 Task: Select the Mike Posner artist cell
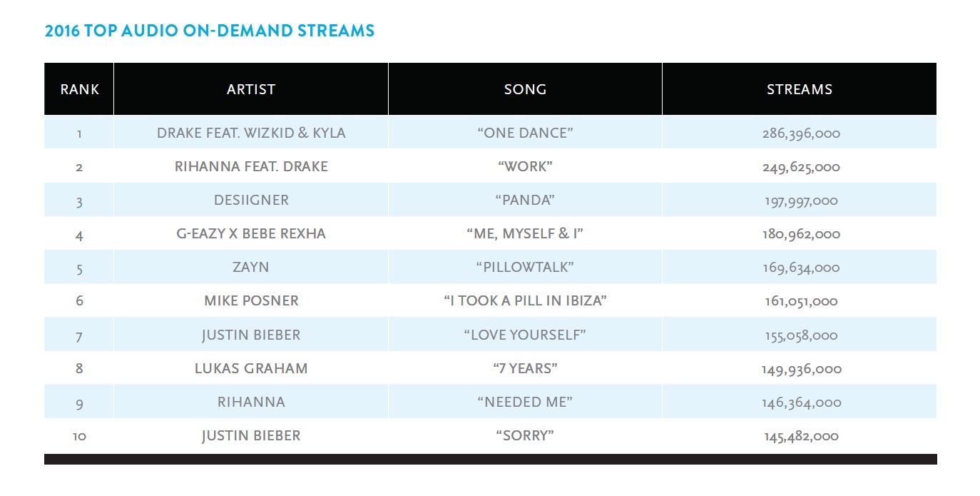(x=251, y=300)
